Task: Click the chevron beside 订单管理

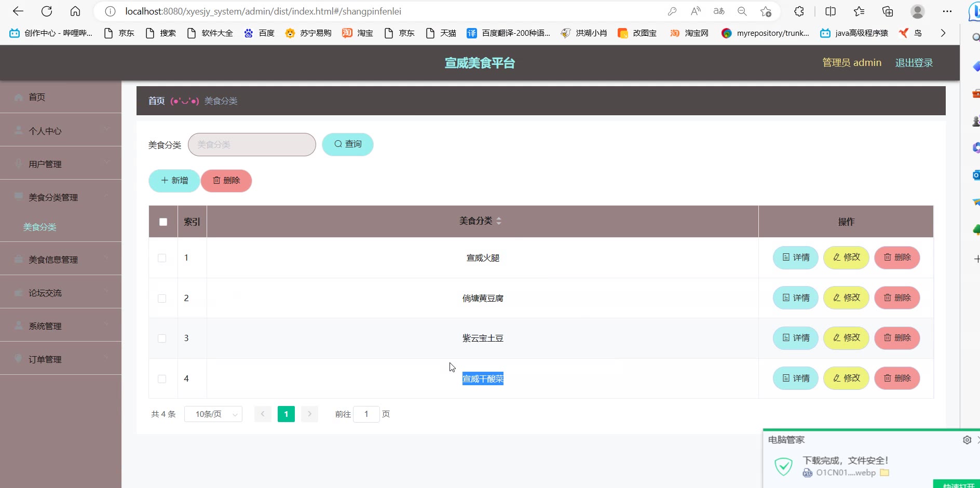Action: pos(106,358)
